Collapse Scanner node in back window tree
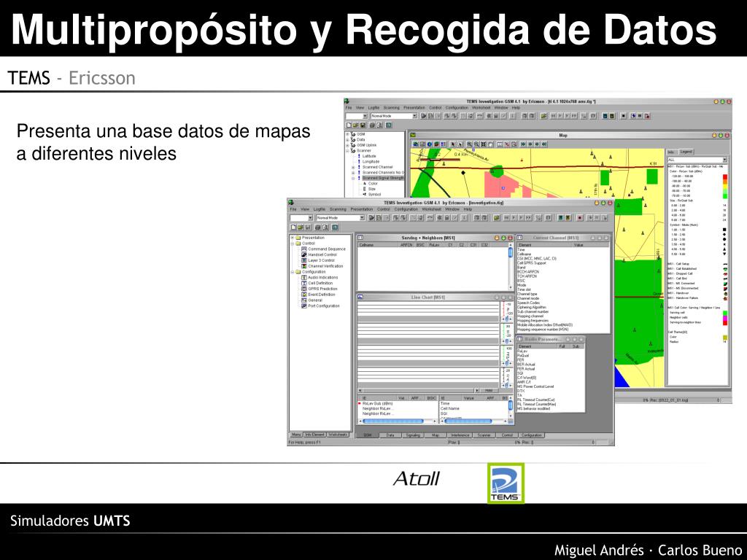 [x=347, y=150]
